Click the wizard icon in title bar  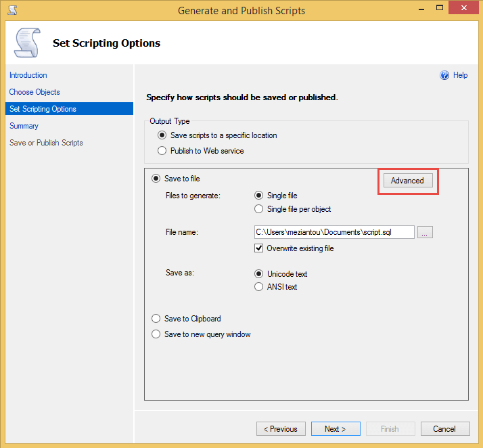(x=11, y=10)
